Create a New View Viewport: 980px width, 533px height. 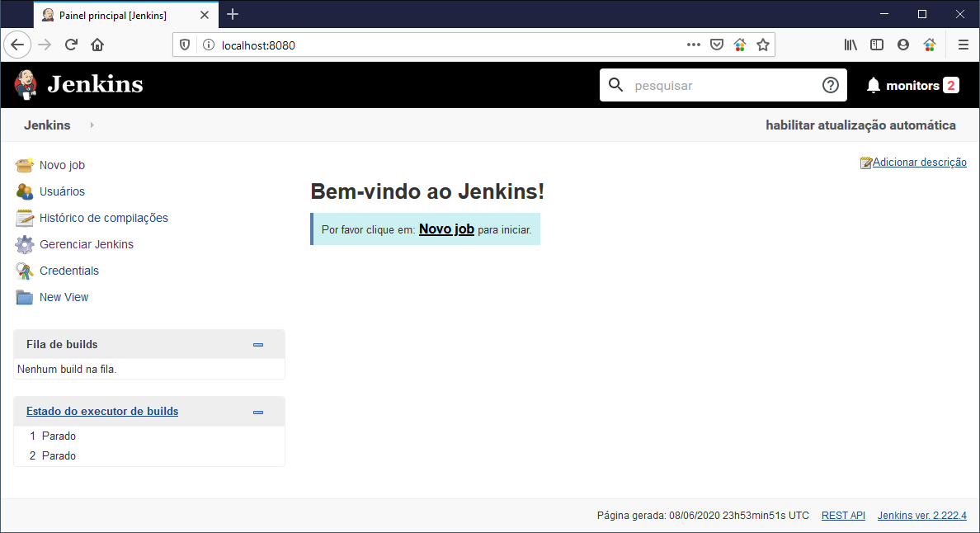click(64, 297)
